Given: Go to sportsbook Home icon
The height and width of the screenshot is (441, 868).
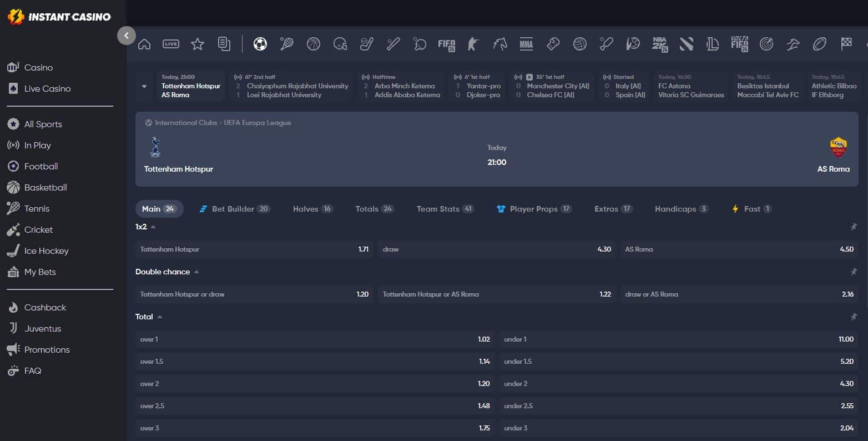Looking at the screenshot, I should point(144,44).
